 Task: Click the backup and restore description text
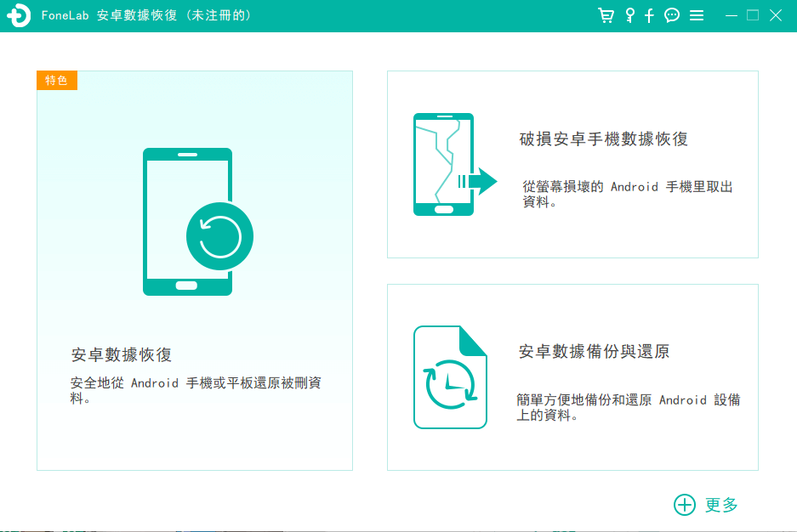[628, 407]
